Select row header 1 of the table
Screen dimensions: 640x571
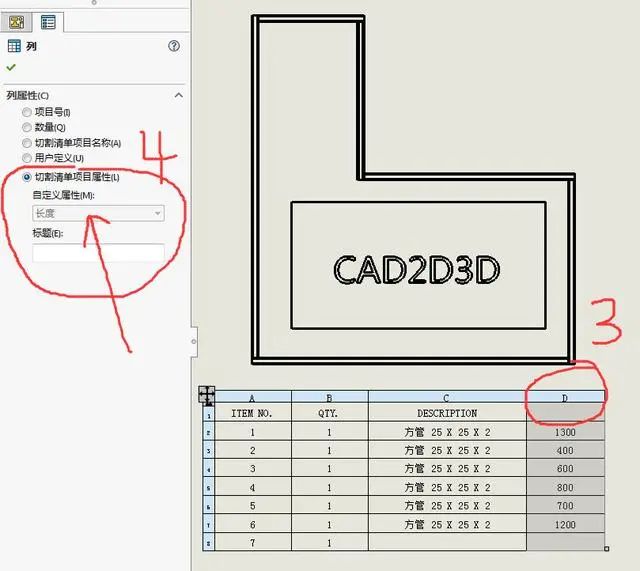[x=209, y=415]
